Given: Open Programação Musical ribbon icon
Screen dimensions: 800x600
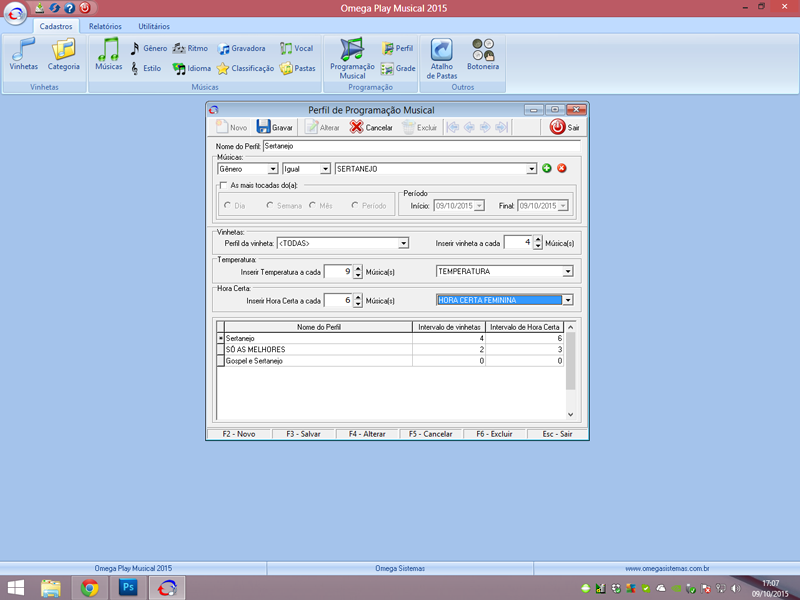Looking at the screenshot, I should coord(352,58).
